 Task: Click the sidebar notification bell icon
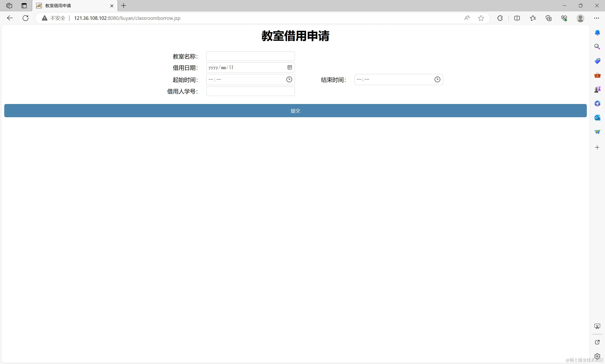click(597, 33)
